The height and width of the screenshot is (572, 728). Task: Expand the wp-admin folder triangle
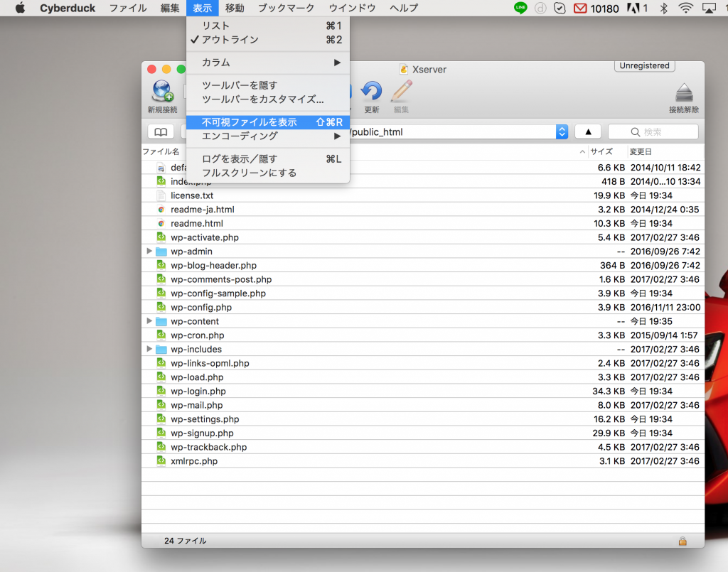[x=149, y=252]
